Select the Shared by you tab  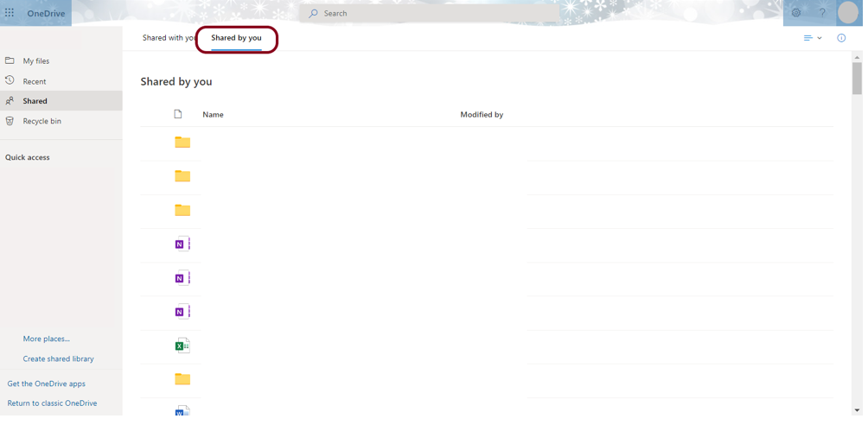(x=238, y=38)
